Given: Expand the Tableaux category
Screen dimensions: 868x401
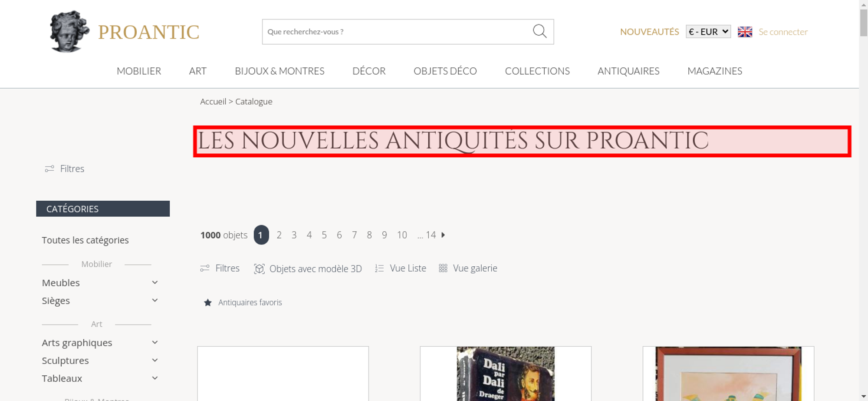Looking at the screenshot, I should [155, 378].
